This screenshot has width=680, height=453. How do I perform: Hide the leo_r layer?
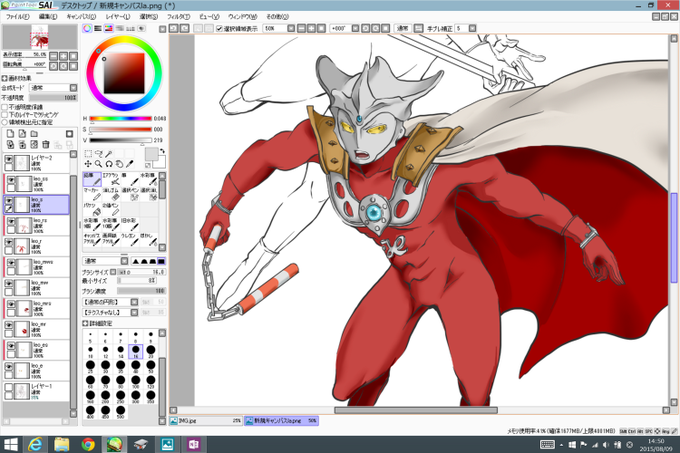pyautogui.click(x=9, y=242)
